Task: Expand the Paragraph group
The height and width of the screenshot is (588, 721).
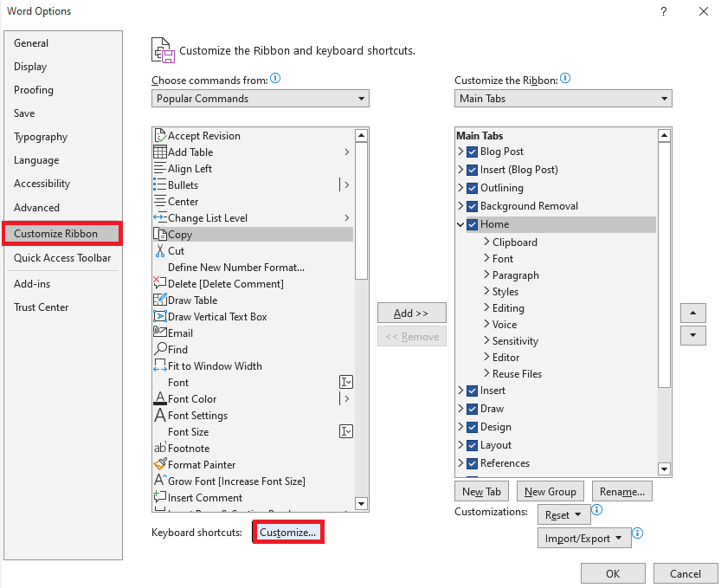Action: 486,275
